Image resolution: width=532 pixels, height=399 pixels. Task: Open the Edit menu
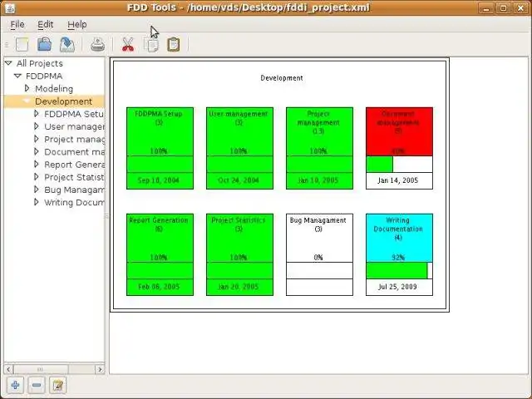click(46, 24)
